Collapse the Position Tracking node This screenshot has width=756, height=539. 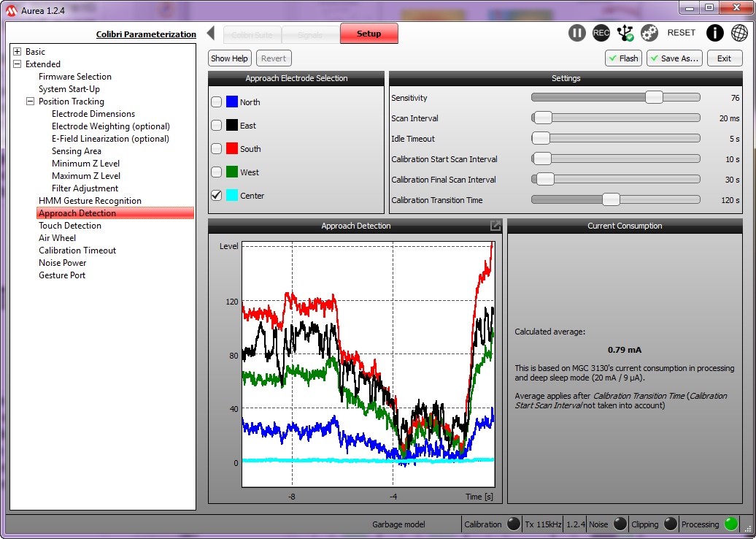pyautogui.click(x=31, y=102)
